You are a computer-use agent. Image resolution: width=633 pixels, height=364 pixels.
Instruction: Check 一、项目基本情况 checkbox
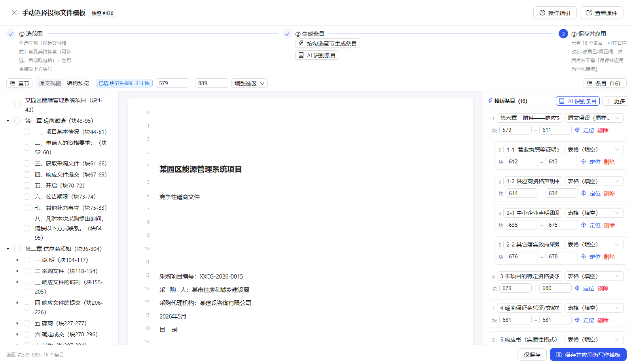pyautogui.click(x=27, y=132)
